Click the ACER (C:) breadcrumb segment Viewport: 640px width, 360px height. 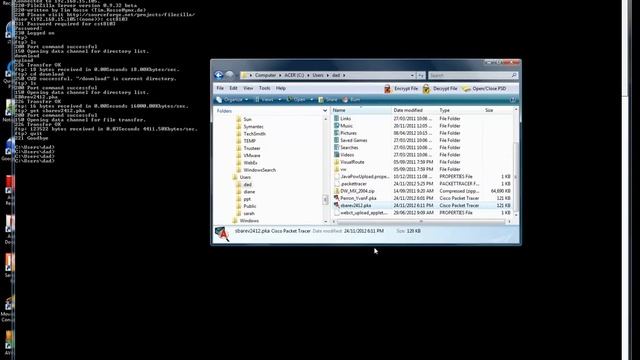(294, 75)
